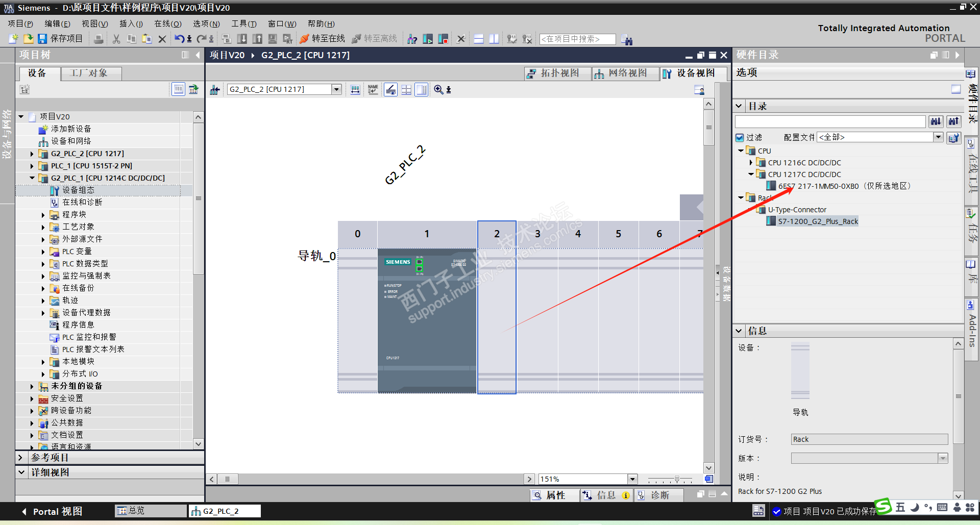Screen dimensions: 980x525
Task: Click the 总览 overview button in the taskbar
Action: [150, 511]
